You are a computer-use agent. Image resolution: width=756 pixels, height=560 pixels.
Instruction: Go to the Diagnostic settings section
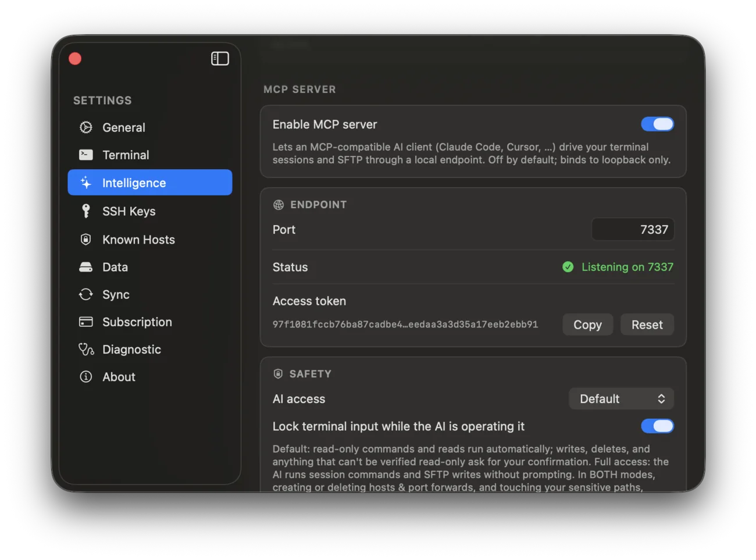tap(150, 349)
